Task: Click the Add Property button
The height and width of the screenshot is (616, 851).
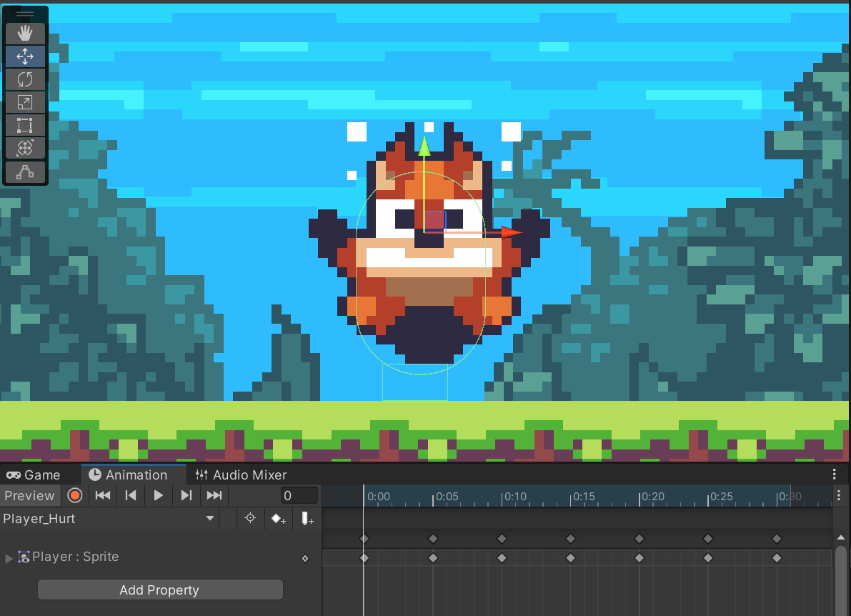Action: (x=160, y=590)
